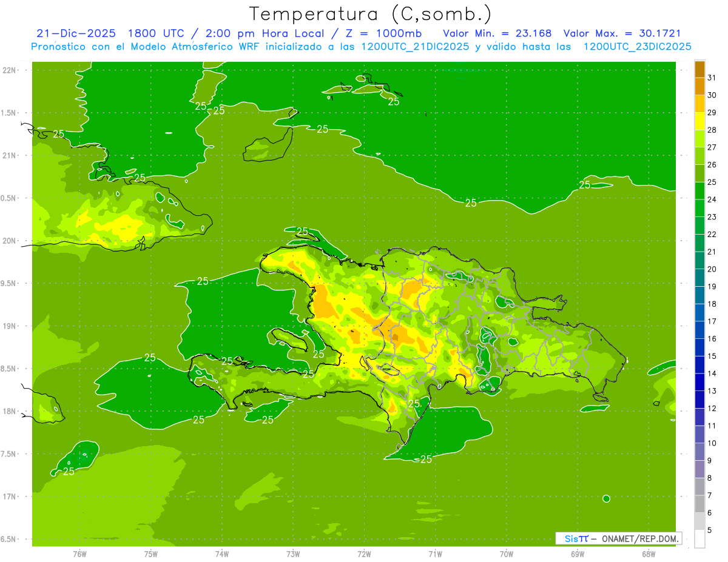The image size is (728, 562).
Task: Click the Valor Max. = 30.1721 text
Action: (627, 33)
